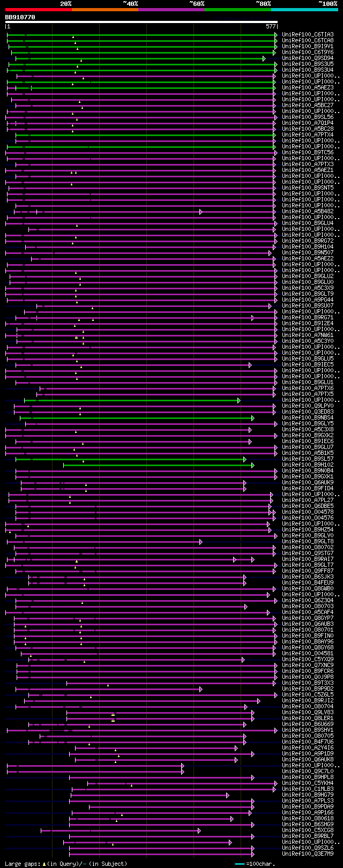This screenshot has height=868, width=343.
Task: Select label UniRef100_Q9LPV0
Action: 308,406
